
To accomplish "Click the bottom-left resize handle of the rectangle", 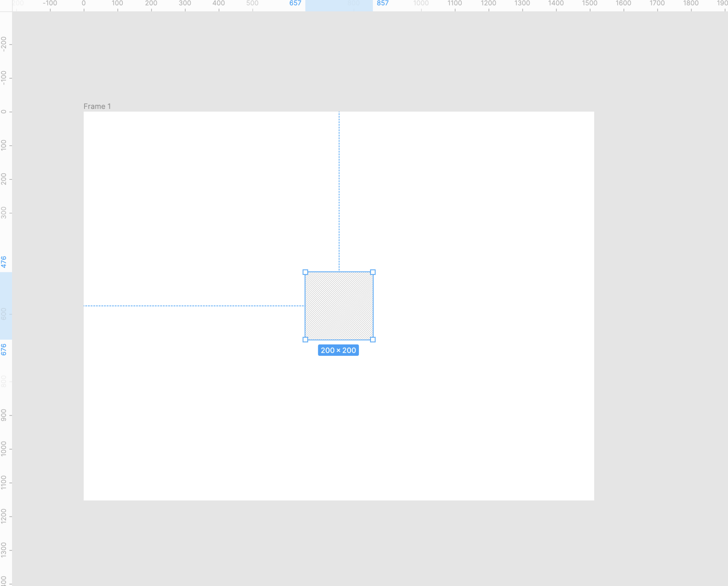I will pos(305,339).
